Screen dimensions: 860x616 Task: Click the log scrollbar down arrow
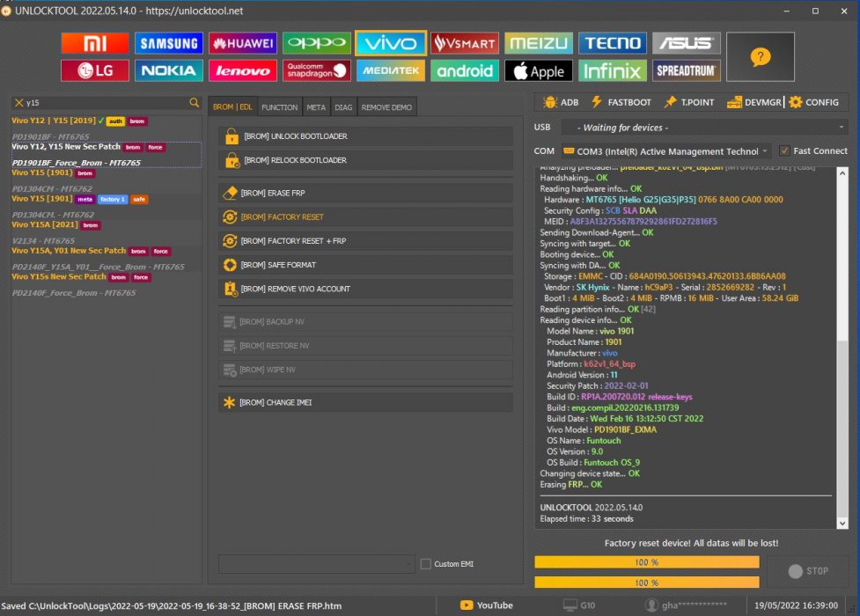tap(842, 524)
